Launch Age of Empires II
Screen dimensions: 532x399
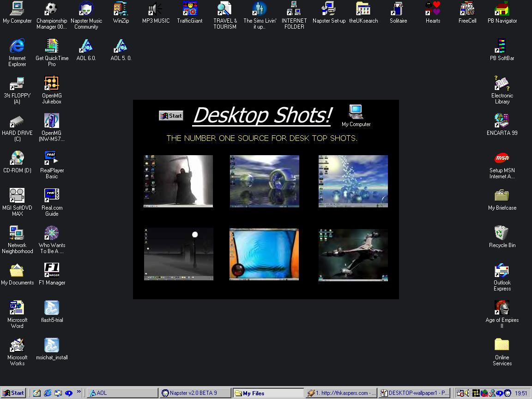coord(502,308)
